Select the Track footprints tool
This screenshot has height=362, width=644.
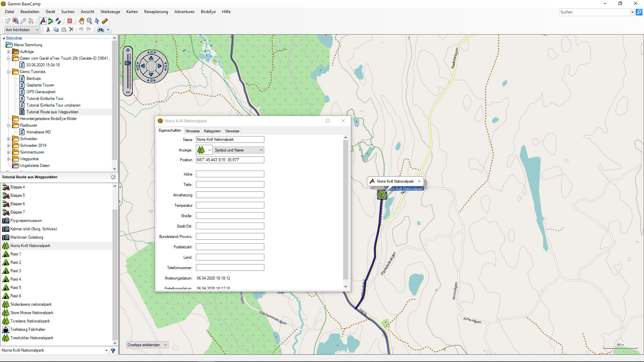point(58,21)
